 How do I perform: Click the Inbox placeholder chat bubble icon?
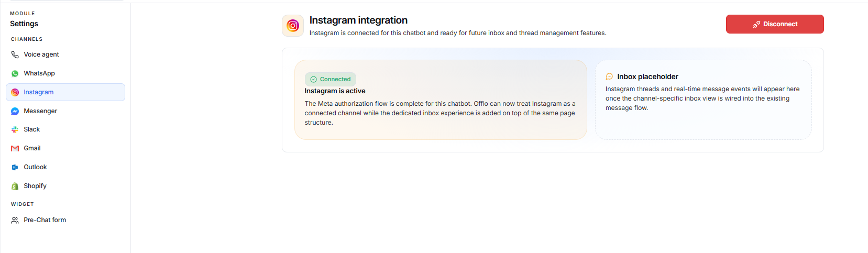[x=609, y=76]
